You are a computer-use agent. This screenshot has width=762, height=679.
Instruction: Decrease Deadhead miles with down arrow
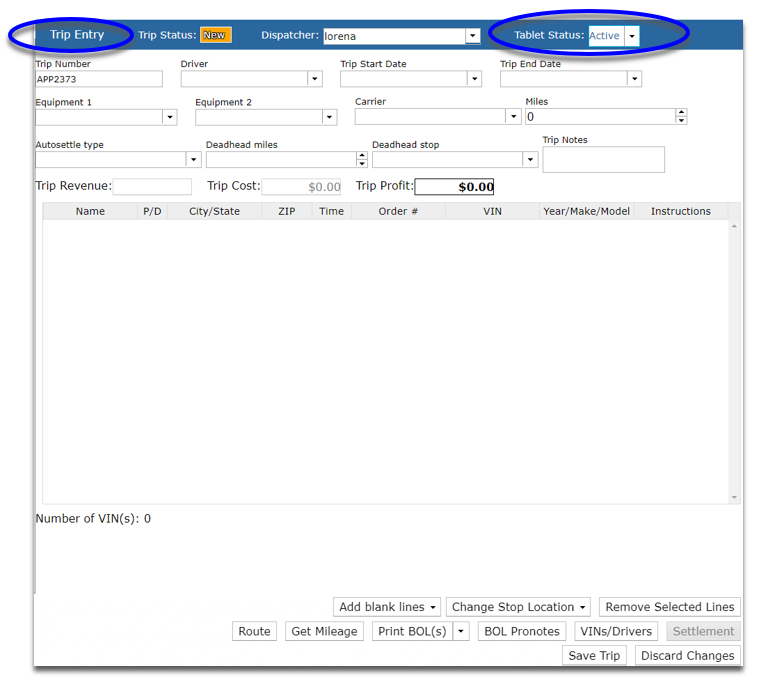click(x=362, y=163)
